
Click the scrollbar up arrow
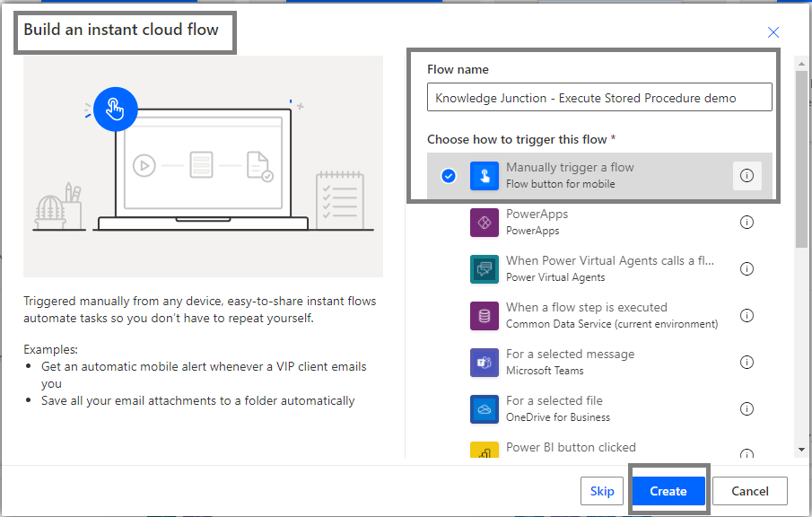[x=801, y=64]
